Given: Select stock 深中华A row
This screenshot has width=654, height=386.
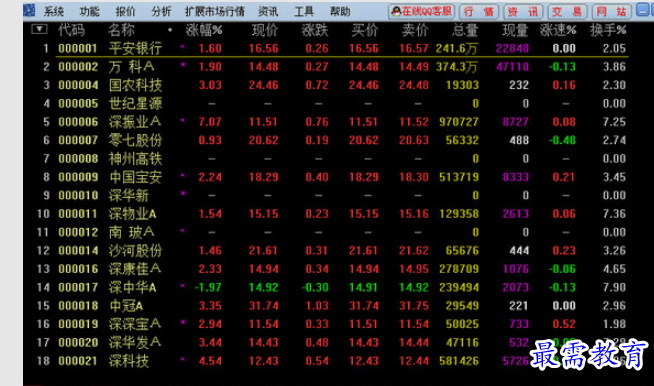Looking at the screenshot, I should pyautogui.click(x=332, y=287).
